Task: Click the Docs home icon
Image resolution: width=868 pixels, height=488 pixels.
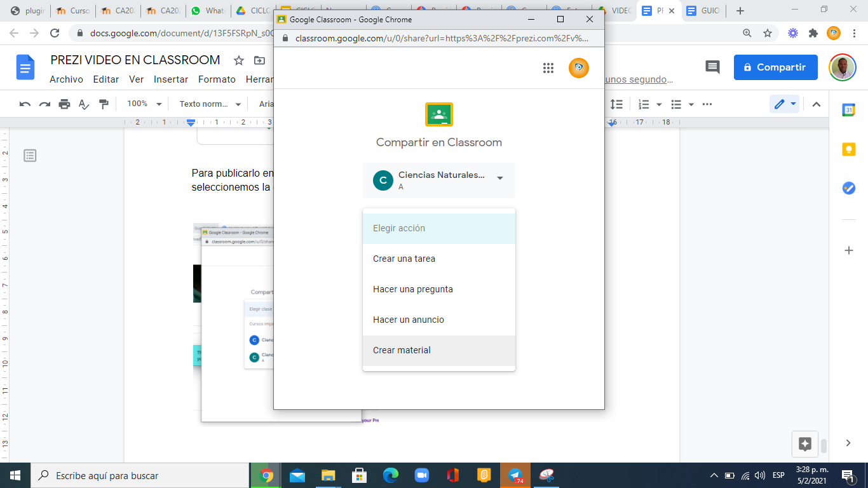Action: 25,67
